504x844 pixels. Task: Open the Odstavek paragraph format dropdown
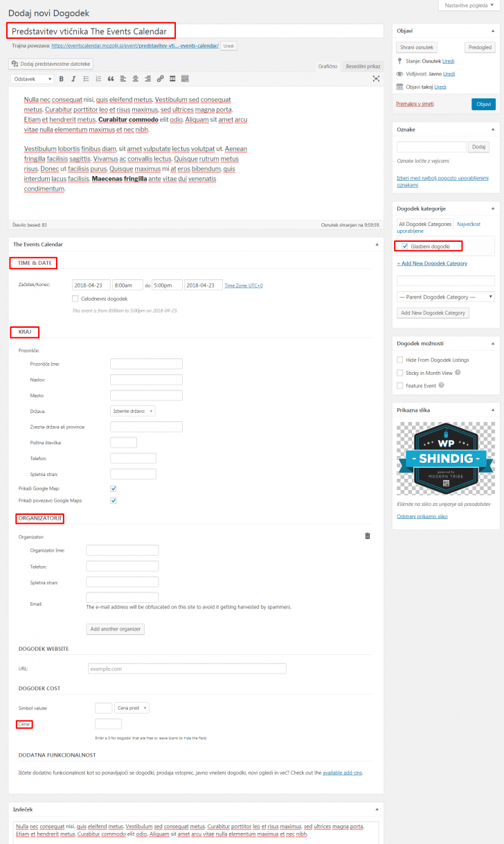33,79
